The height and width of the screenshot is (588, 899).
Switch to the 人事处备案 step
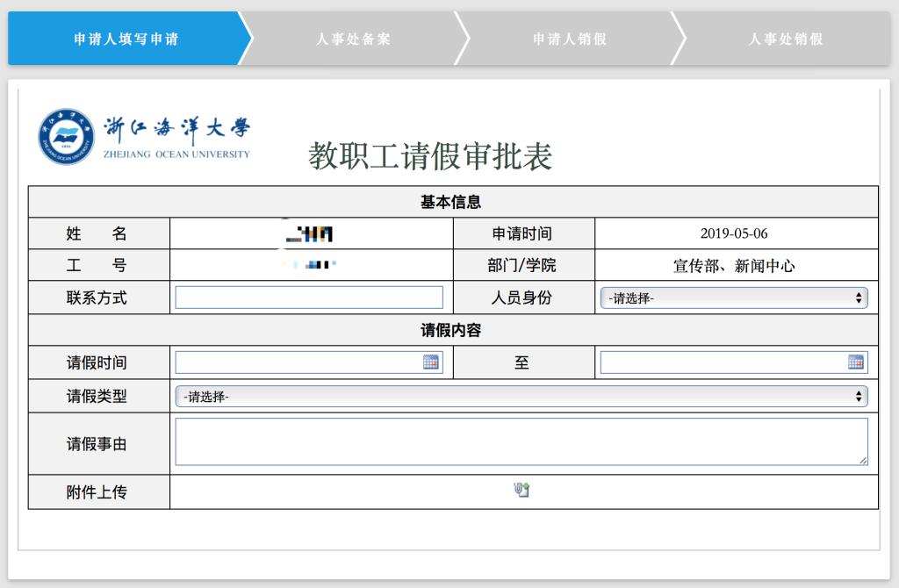353,39
